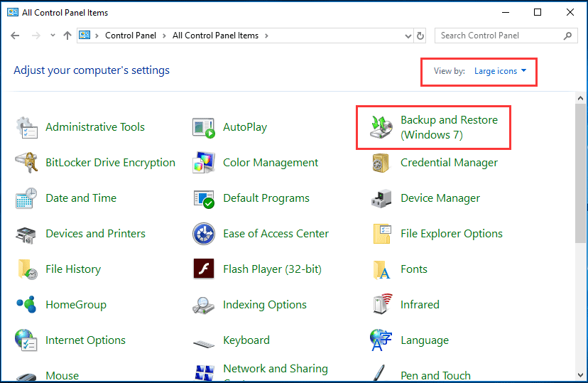The width and height of the screenshot is (588, 383).
Task: Click the BitLocker Drive Encryption icon
Action: coord(26,163)
